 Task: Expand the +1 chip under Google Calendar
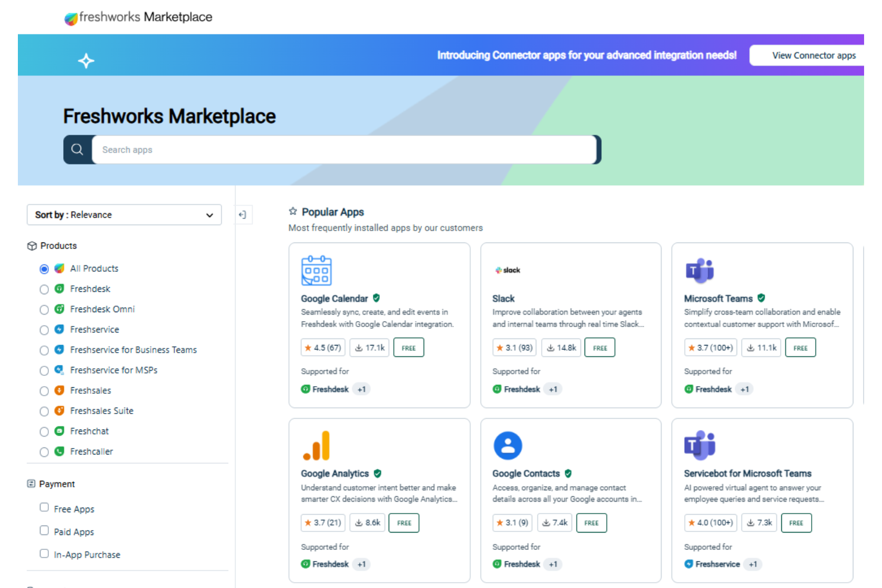pos(361,389)
